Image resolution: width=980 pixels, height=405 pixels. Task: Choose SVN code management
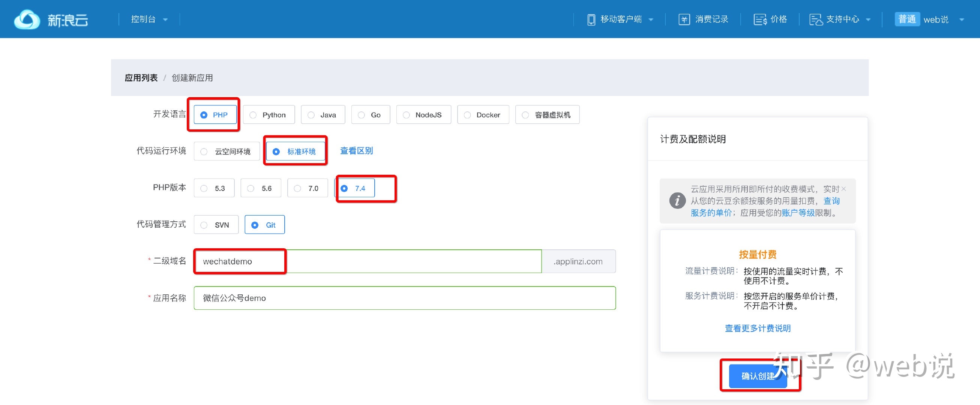point(216,224)
